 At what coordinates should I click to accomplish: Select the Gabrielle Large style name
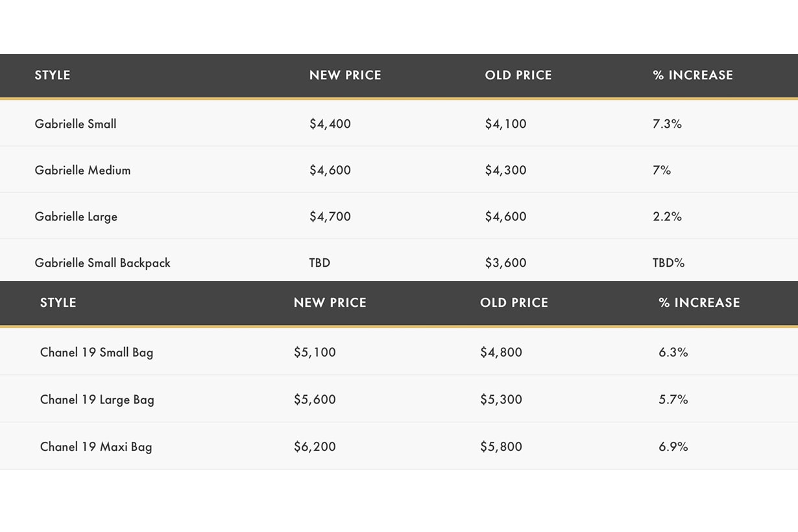point(76,217)
